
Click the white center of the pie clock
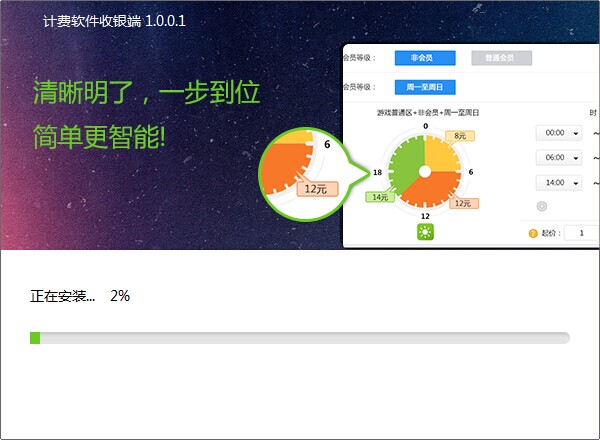425,172
